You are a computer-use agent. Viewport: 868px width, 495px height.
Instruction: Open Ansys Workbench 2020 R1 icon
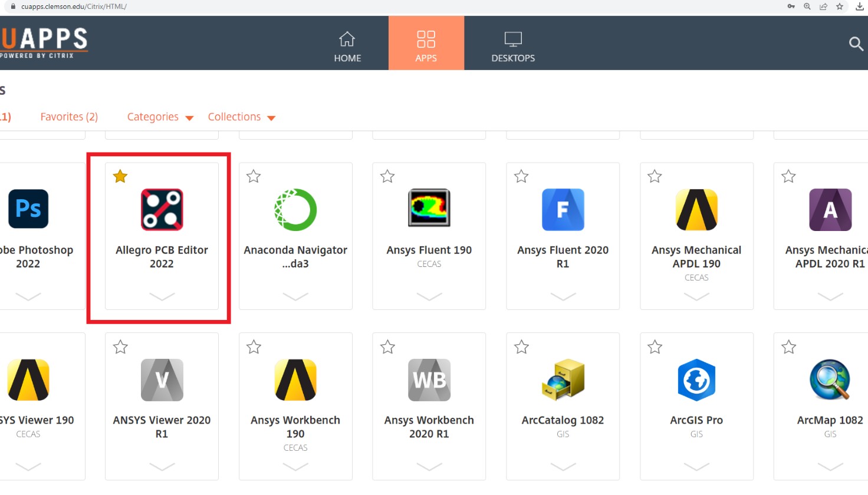click(429, 380)
